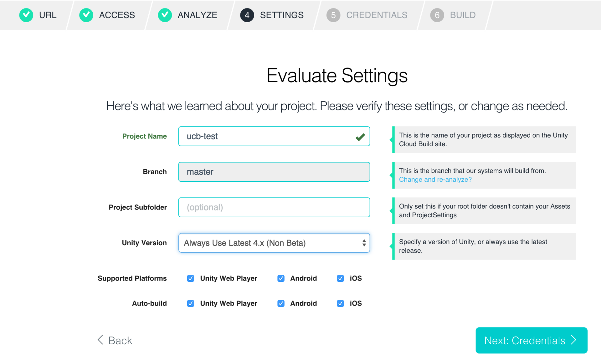Toggle Android auto-build checkbox
This screenshot has width=601, height=364.
point(280,304)
